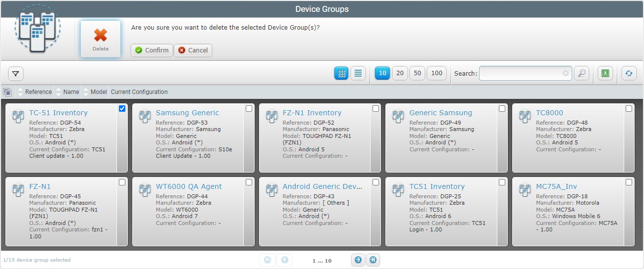Go to the first page
The image size is (644, 269).
[x=268, y=260]
